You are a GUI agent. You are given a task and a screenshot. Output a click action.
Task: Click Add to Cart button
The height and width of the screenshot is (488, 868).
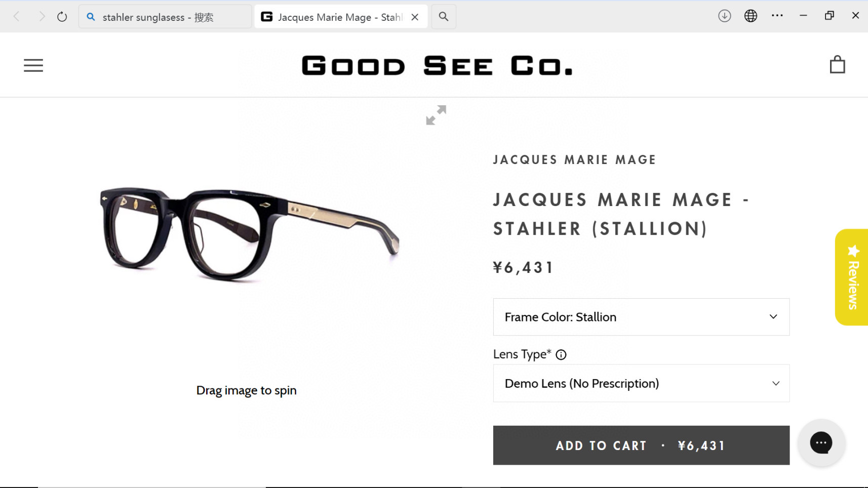641,445
